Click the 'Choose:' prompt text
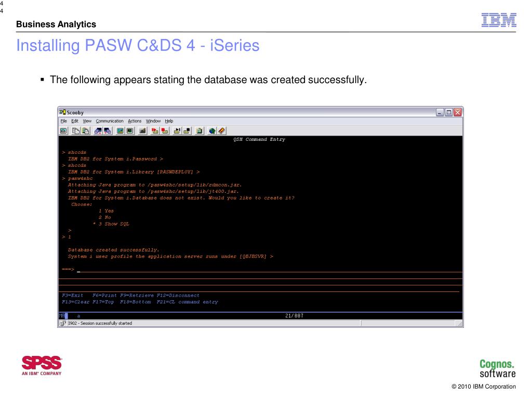 [x=82, y=205]
